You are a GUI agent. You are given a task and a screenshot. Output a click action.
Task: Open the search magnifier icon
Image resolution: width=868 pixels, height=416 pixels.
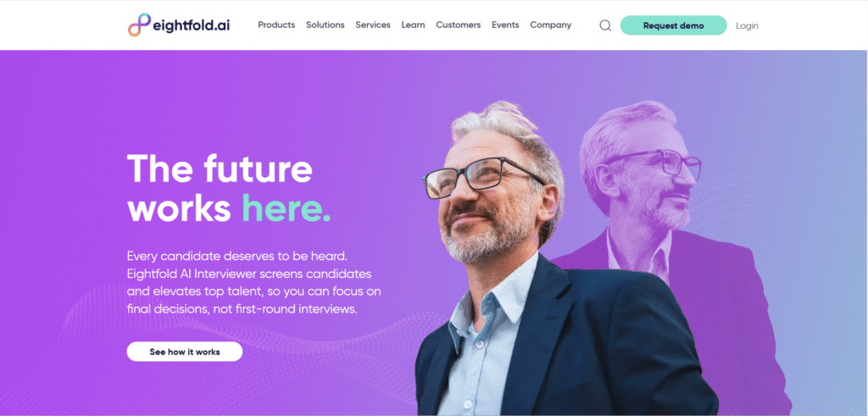[x=605, y=25]
